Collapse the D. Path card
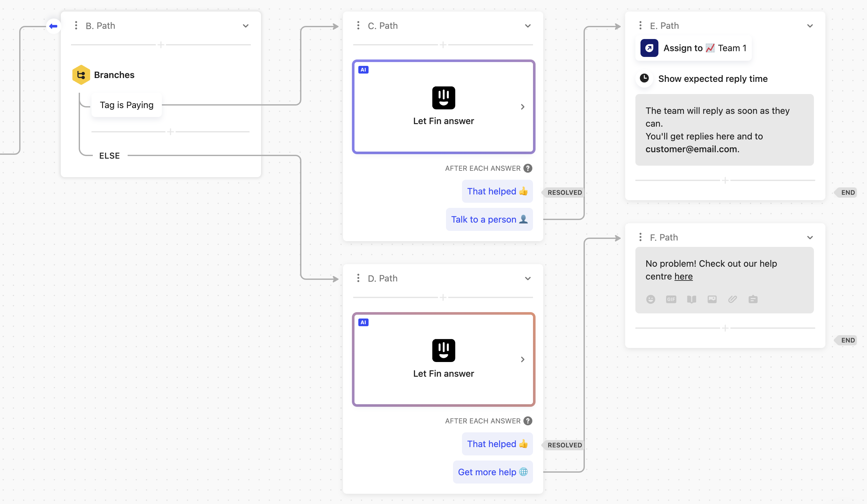Viewport: 867px width, 504px height. click(528, 279)
